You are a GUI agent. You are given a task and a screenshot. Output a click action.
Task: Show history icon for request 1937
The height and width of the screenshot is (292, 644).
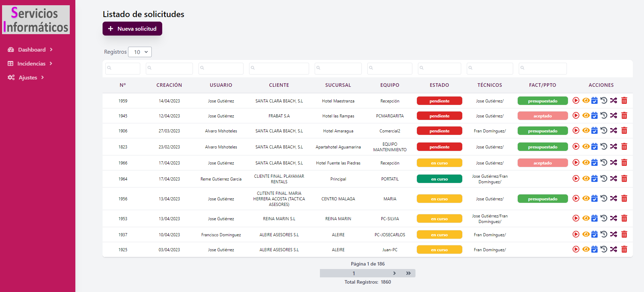(604, 235)
